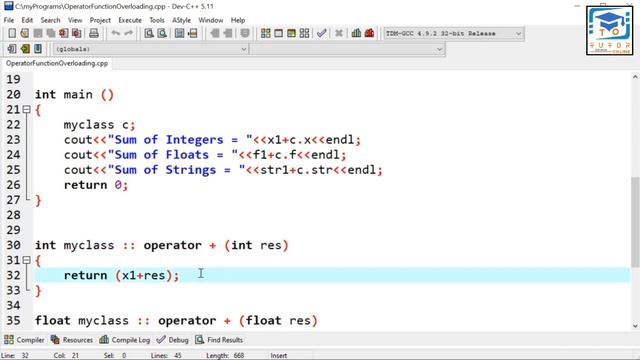Click the Print toolbar icon
This screenshot has height=360, width=640.
pos(94,33)
